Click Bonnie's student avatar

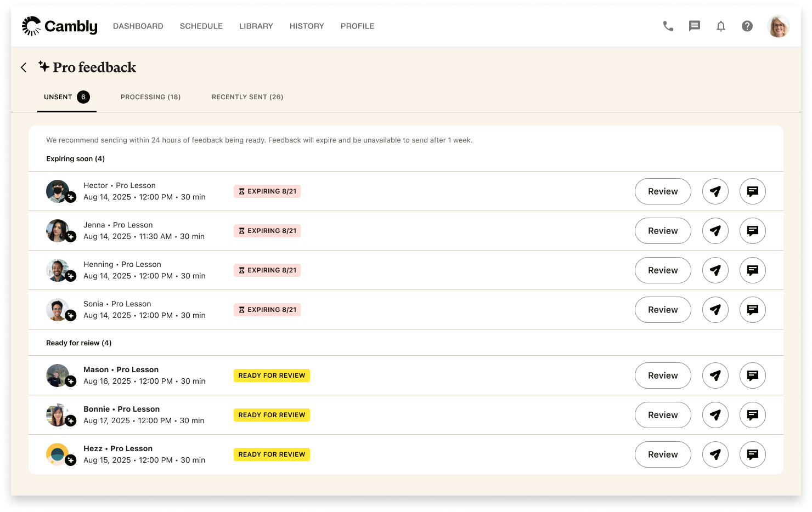click(58, 415)
